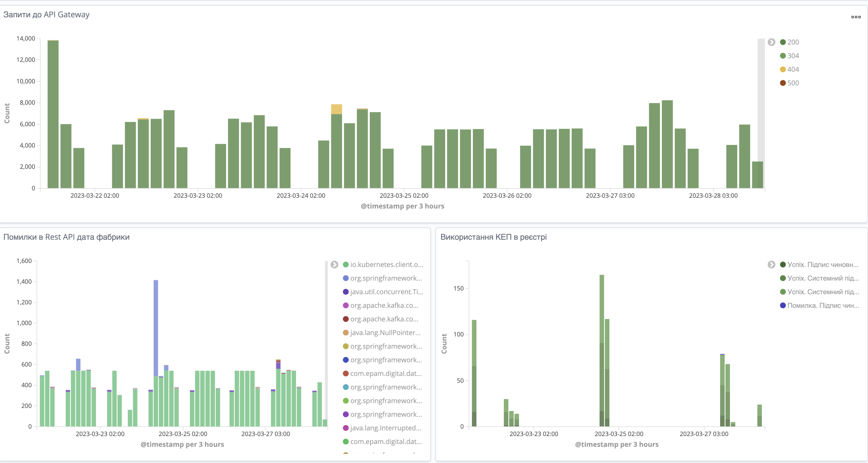This screenshot has height=463, width=868.
Task: Click the dark-red org.apache.kafka.co... legend item
Action: coord(380,319)
